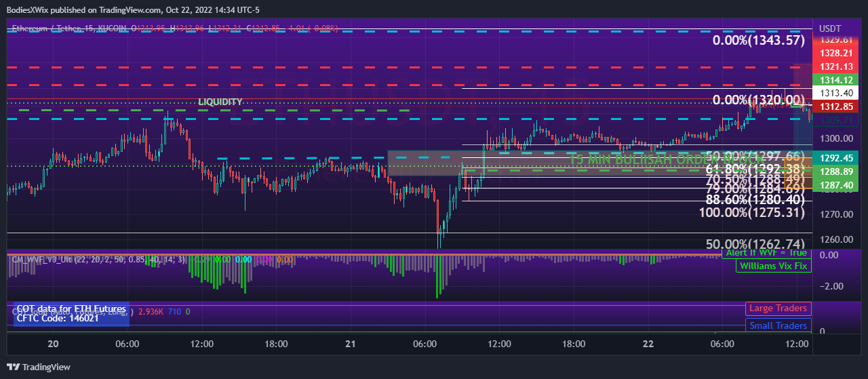Click the 1300.00 price axis value

pos(835,138)
